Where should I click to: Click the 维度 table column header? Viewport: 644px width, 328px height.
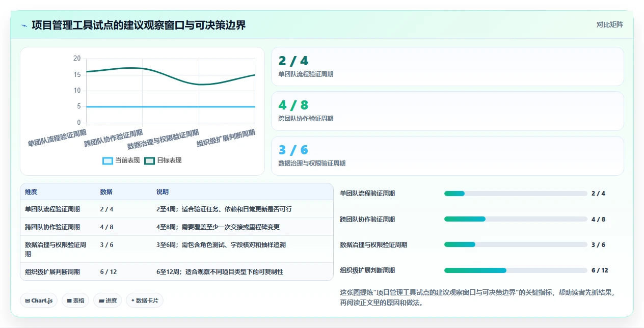[x=31, y=192]
